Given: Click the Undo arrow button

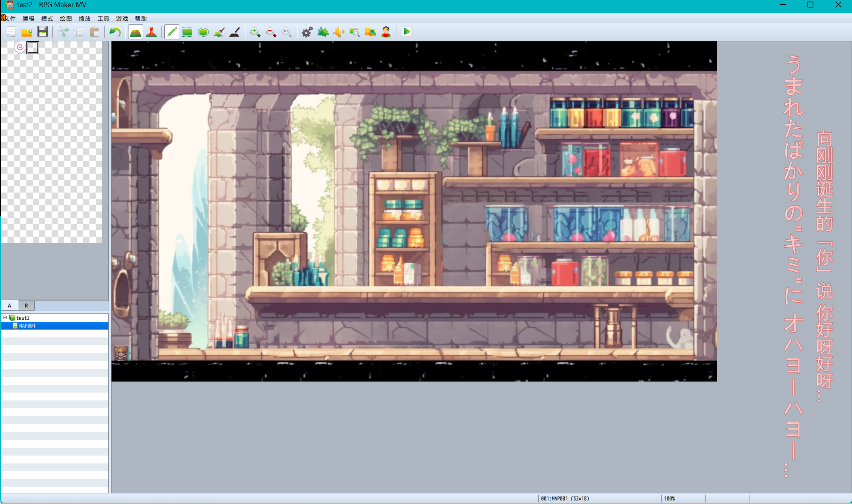Looking at the screenshot, I should click(115, 32).
